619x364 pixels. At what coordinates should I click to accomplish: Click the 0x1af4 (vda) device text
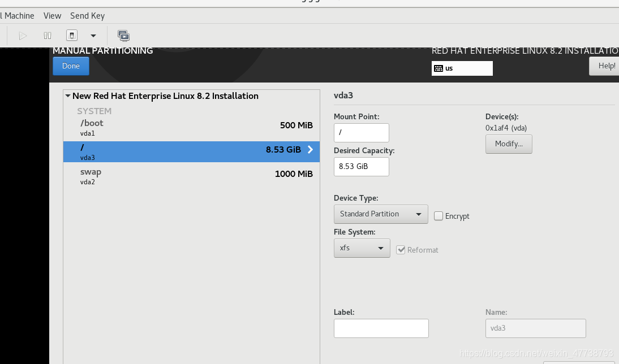point(506,128)
